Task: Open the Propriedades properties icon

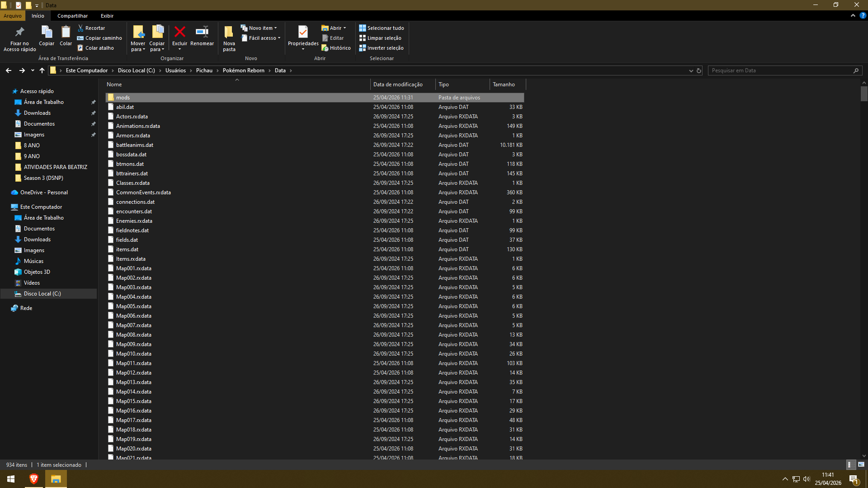Action: point(303,32)
